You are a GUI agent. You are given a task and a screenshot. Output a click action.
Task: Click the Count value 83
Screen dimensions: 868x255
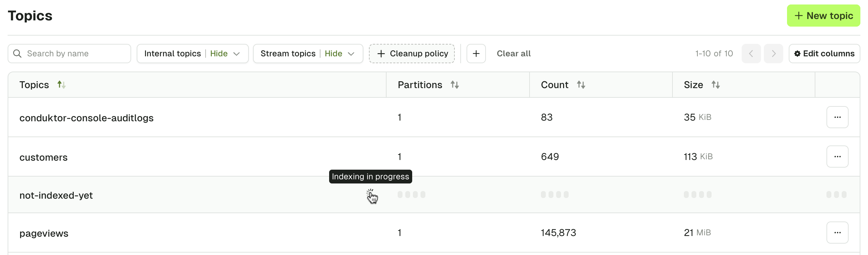click(547, 117)
